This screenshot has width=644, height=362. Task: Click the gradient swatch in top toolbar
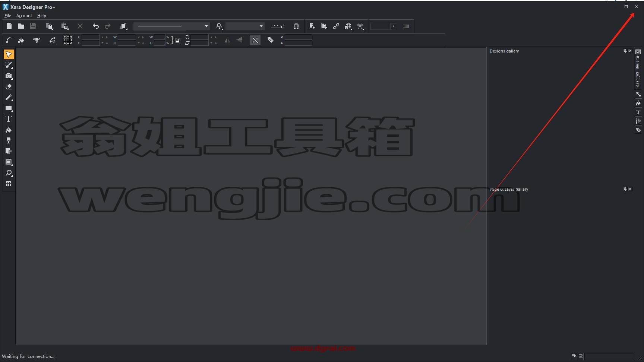pyautogui.click(x=406, y=26)
